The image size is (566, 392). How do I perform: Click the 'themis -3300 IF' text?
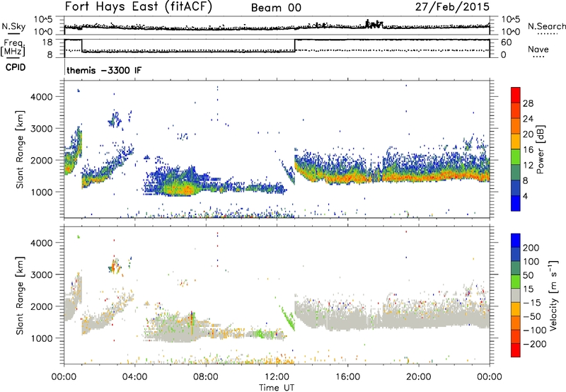[104, 70]
